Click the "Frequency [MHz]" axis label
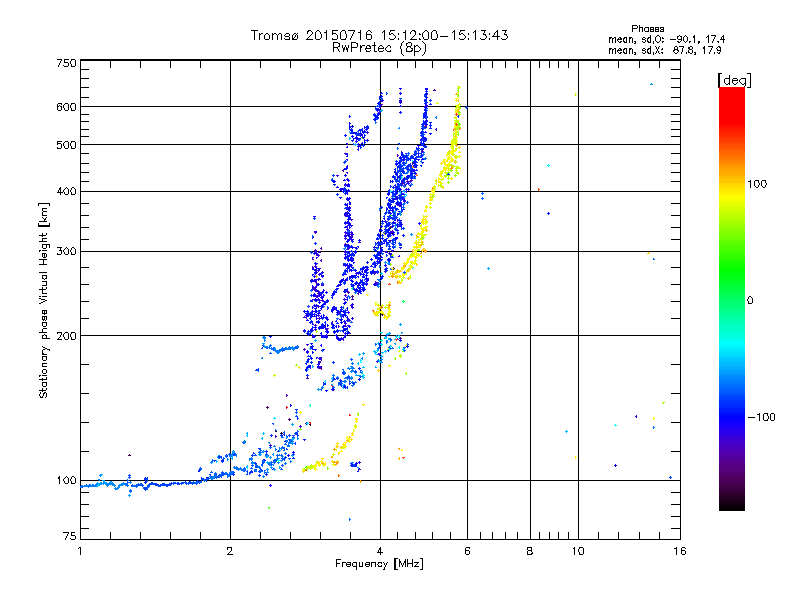800x600 pixels. tap(379, 564)
